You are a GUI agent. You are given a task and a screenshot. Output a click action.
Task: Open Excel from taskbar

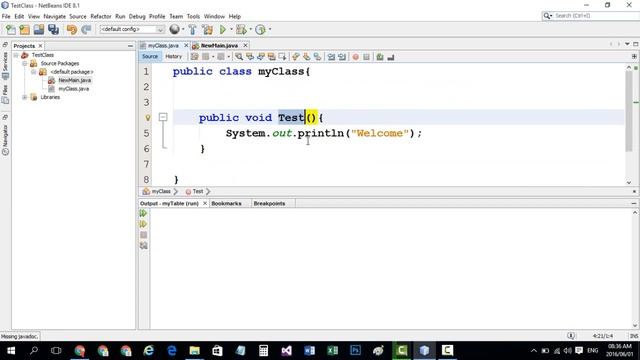point(332,350)
